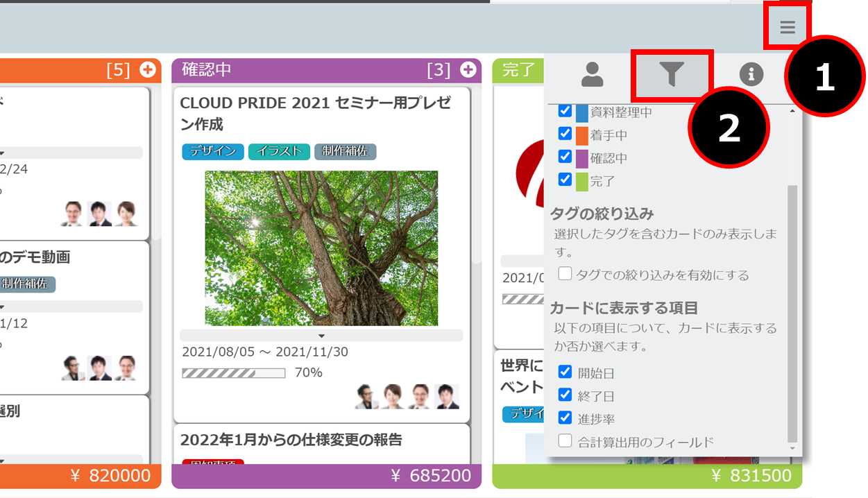Click the 制作補佐 tag on the のデモ動画 card
This screenshot has width=868, height=498.
click(x=27, y=284)
